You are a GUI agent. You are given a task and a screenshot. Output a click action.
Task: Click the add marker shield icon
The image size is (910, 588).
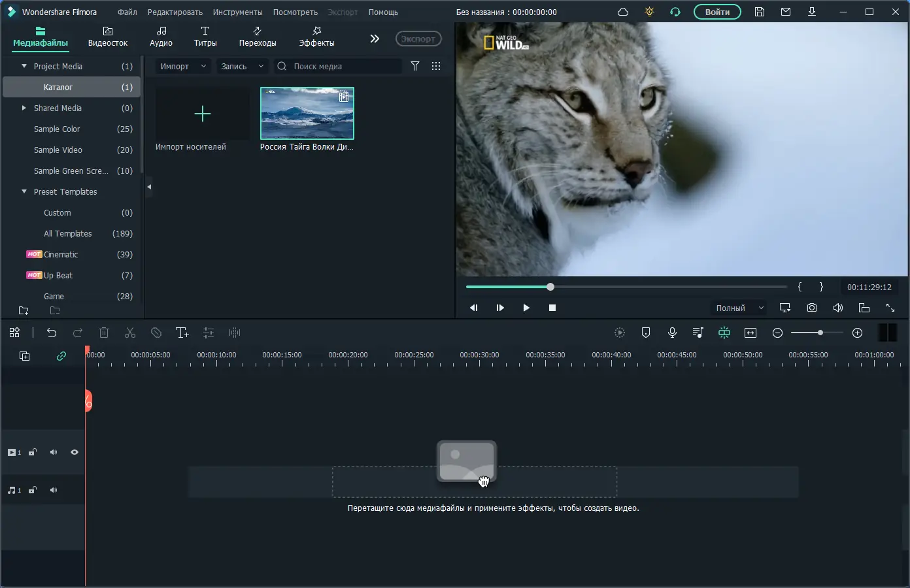pos(646,333)
